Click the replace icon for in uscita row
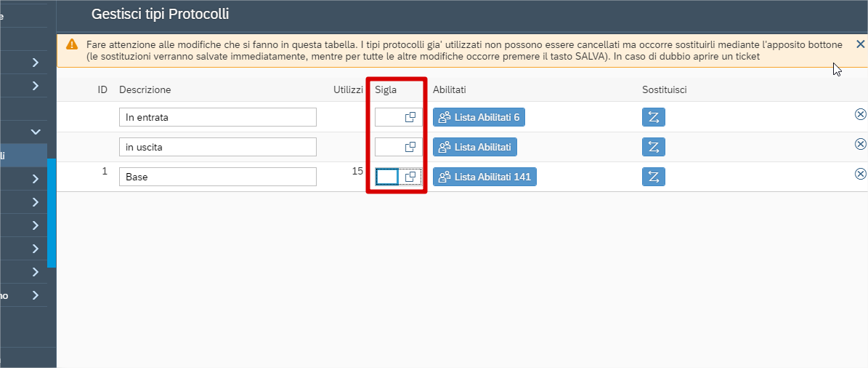Screen dimensions: 868x368 (x=653, y=147)
